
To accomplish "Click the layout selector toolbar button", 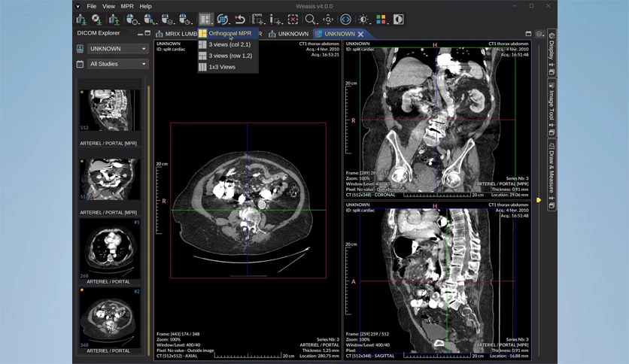I will click(205, 20).
